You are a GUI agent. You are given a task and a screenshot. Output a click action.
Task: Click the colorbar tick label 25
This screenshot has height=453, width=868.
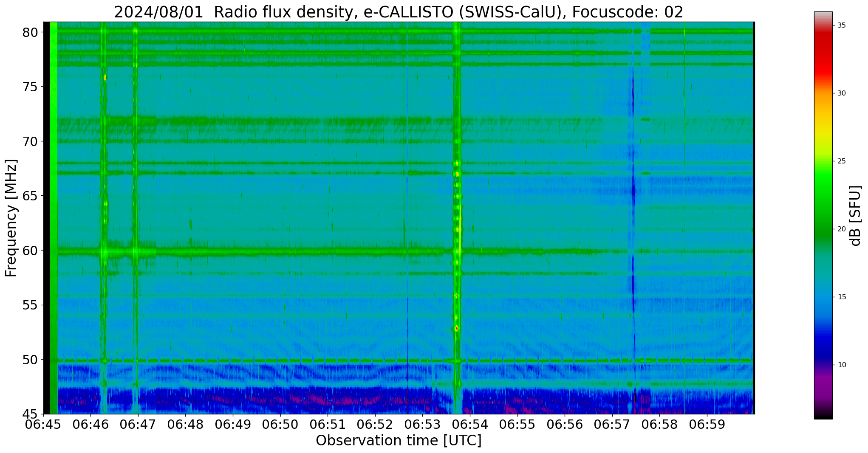841,161
